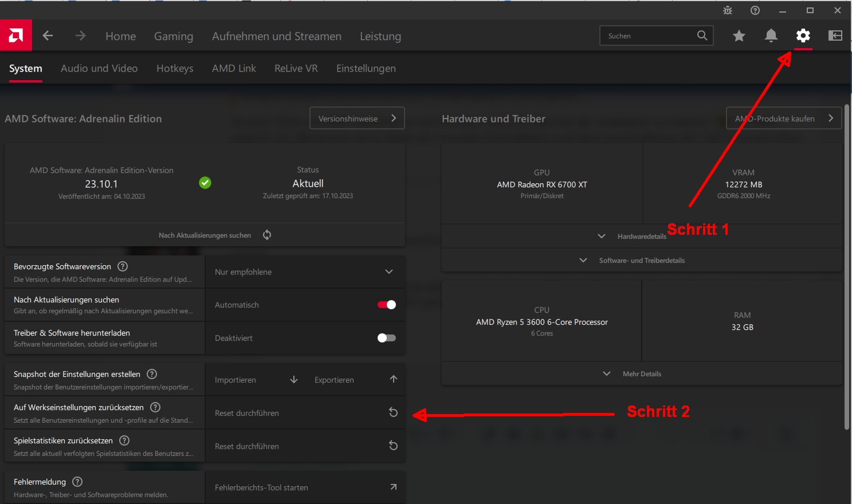Viewport: 852px width, 504px height.
Task: Click Importieren settings snapshot
Action: [x=235, y=380]
